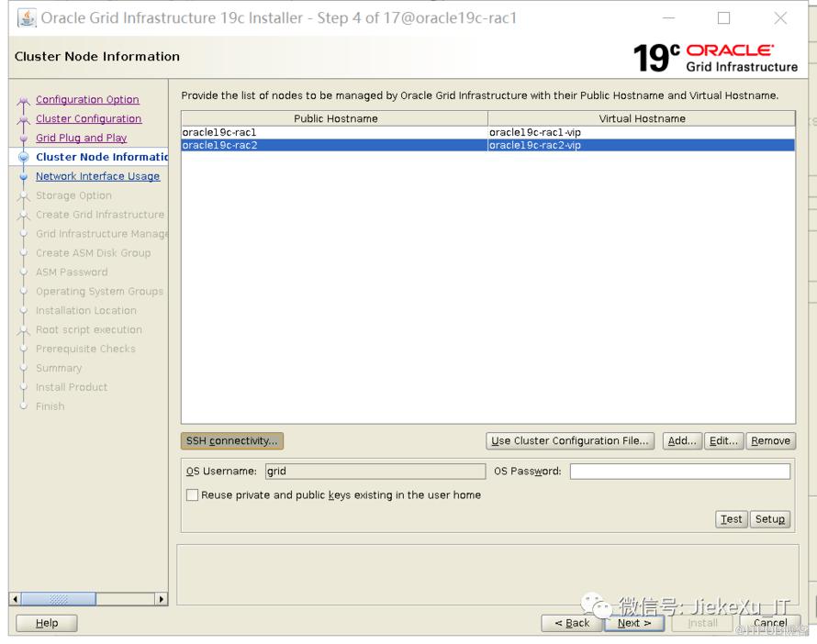Screen dimensions: 817x644
Task: Add a new cluster node
Action: [682, 441]
